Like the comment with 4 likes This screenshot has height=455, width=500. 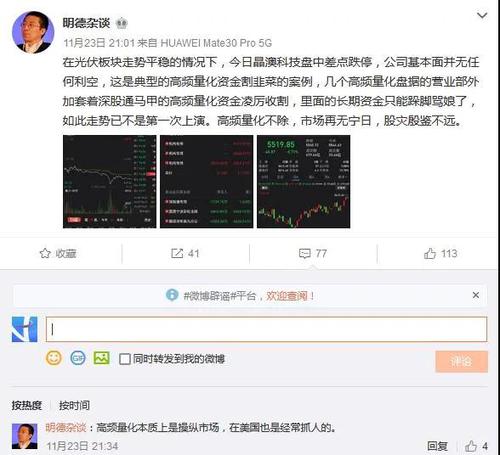pos(471,446)
